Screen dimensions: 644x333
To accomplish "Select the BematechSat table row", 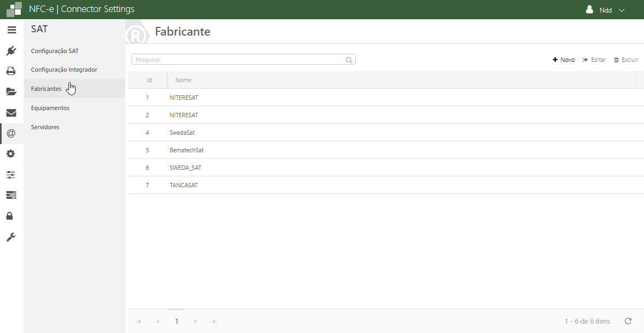I will coord(187,150).
